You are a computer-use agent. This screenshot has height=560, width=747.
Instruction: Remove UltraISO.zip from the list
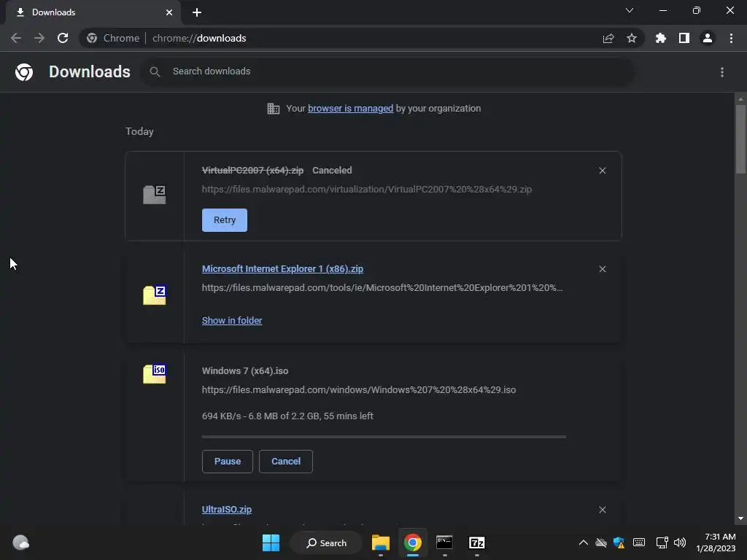[x=602, y=510]
